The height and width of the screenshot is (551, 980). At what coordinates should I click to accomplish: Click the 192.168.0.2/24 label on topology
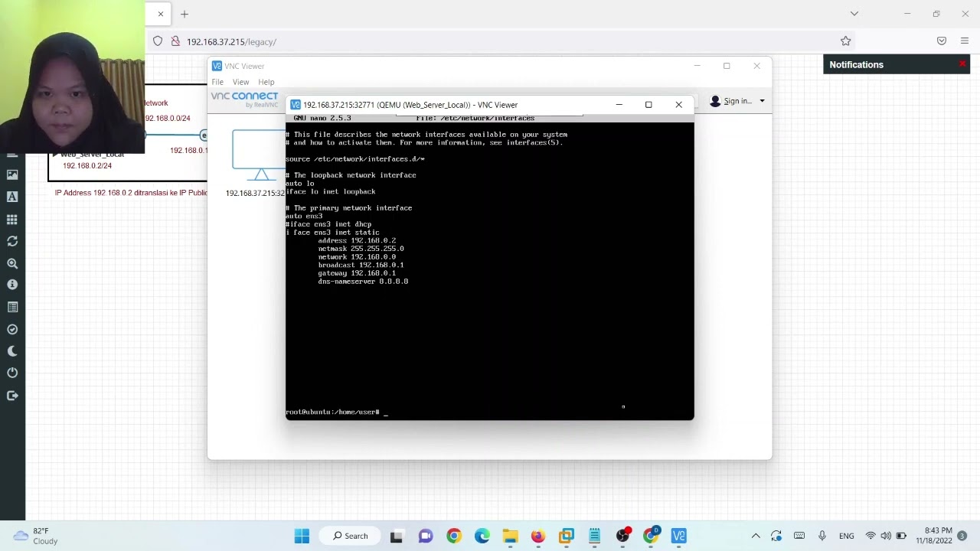tap(87, 166)
